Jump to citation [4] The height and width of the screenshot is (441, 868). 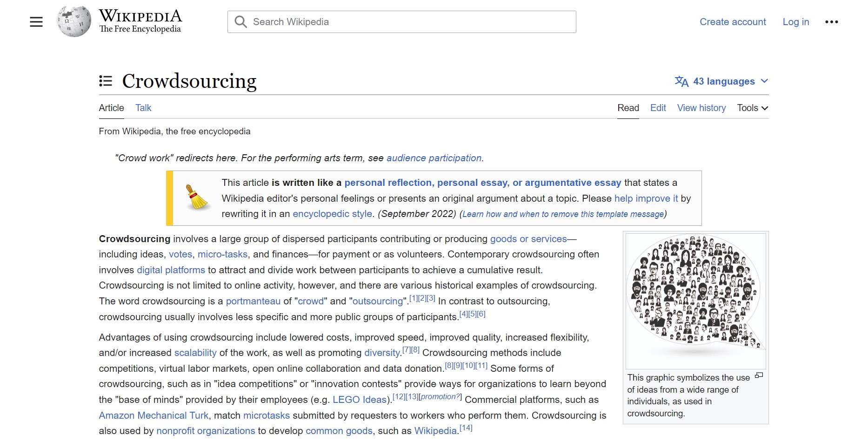click(x=464, y=314)
